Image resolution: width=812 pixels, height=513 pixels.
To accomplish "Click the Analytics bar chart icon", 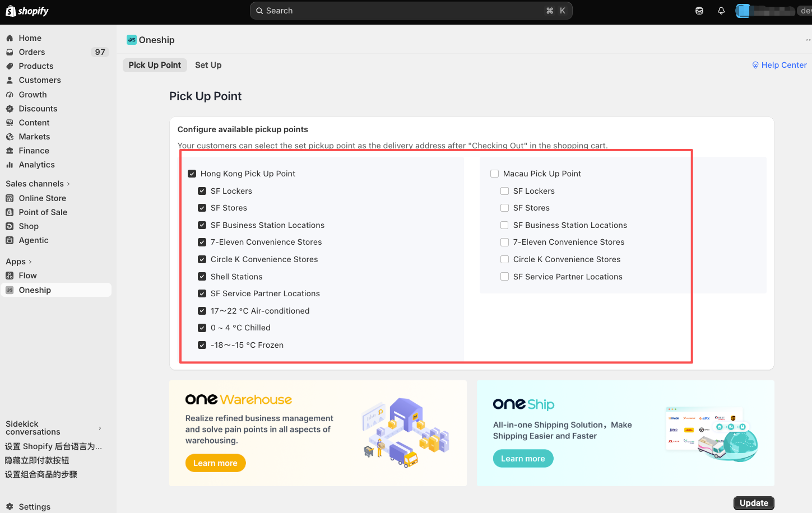I will (x=10, y=165).
